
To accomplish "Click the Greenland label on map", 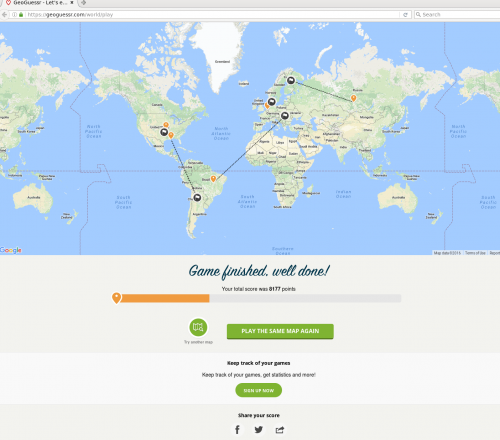I will pos(222,62).
